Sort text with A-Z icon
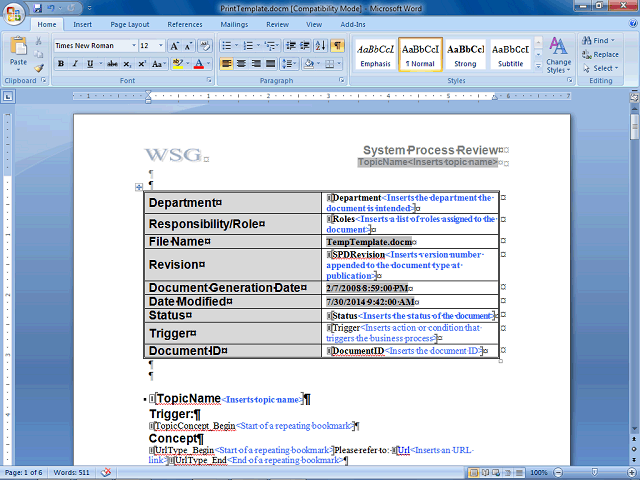Image resolution: width=640 pixels, height=480 pixels. [320, 46]
